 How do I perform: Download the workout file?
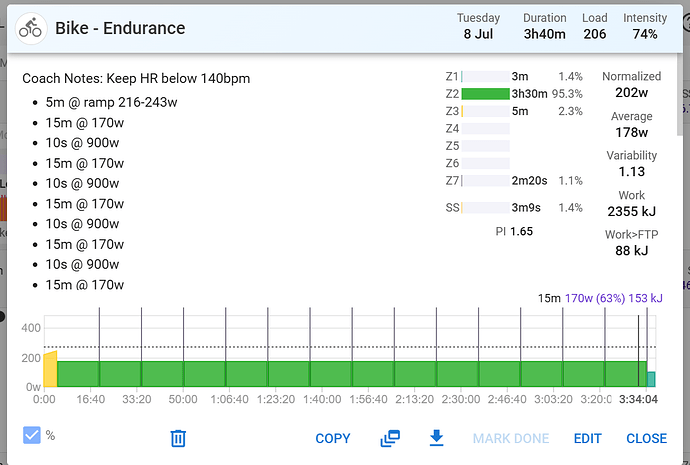tap(436, 438)
